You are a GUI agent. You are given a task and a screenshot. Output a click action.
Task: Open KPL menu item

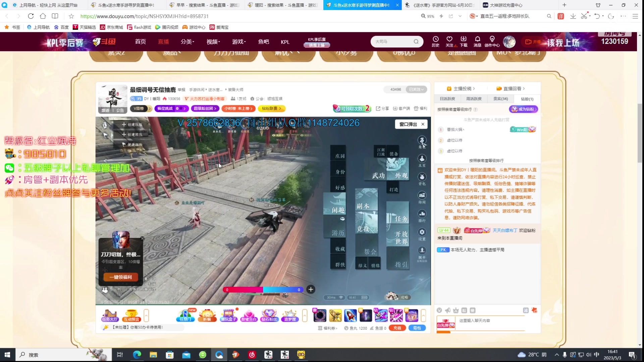click(285, 42)
